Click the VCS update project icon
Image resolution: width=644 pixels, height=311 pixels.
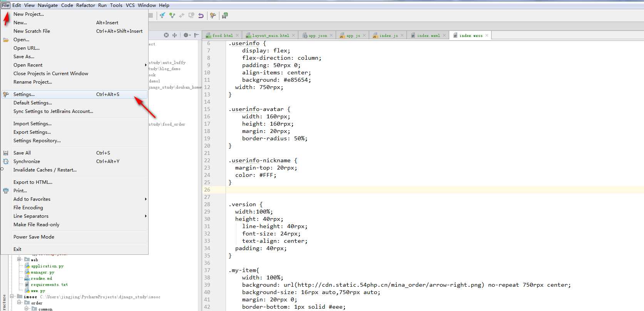(162, 15)
